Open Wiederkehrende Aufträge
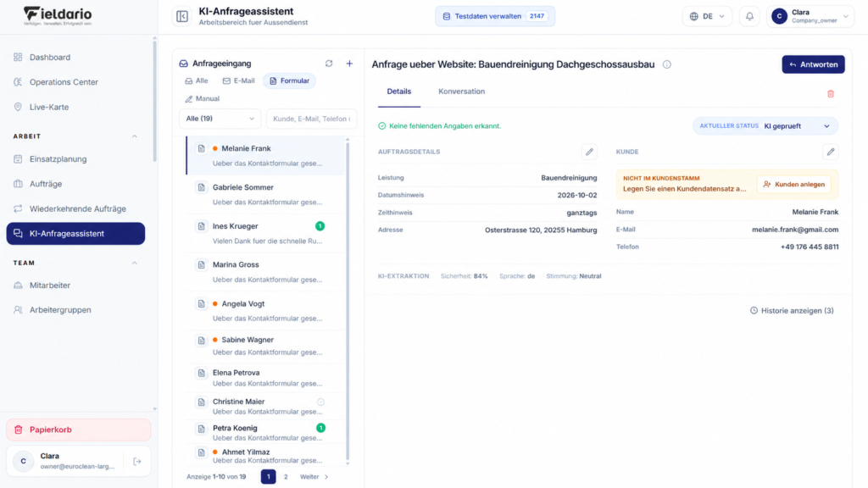This screenshot has width=868, height=488. tap(75, 208)
